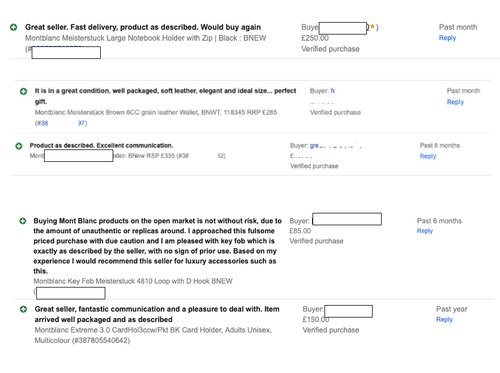Click 'Great seller. Fast delivery' feedback comment
This screenshot has width=500, height=373.
pyautogui.click(x=143, y=27)
